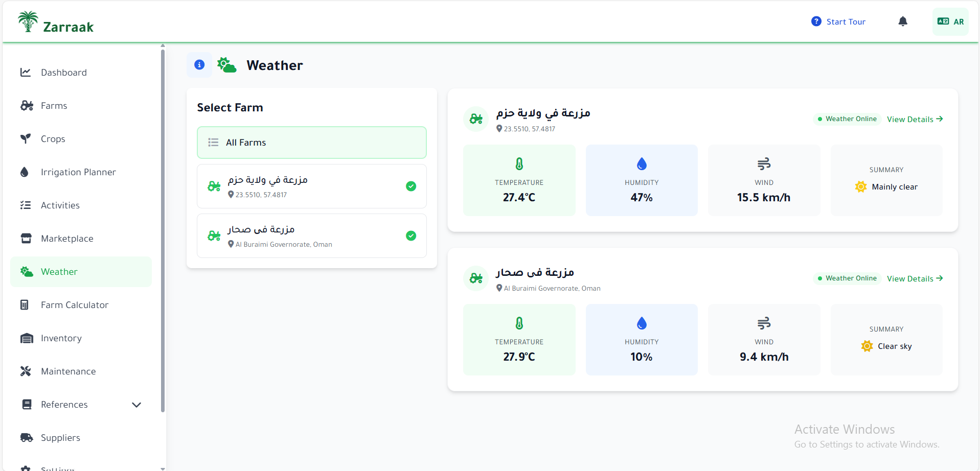This screenshot has width=980, height=471.
Task: Click the sidebar vertical scrollbar
Action: [x=163, y=230]
